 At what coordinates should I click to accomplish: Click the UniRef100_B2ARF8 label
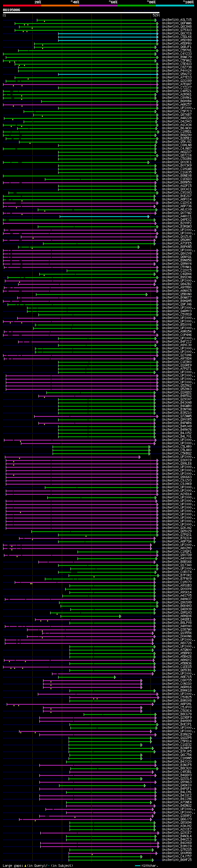pyautogui.click(x=177, y=749)
